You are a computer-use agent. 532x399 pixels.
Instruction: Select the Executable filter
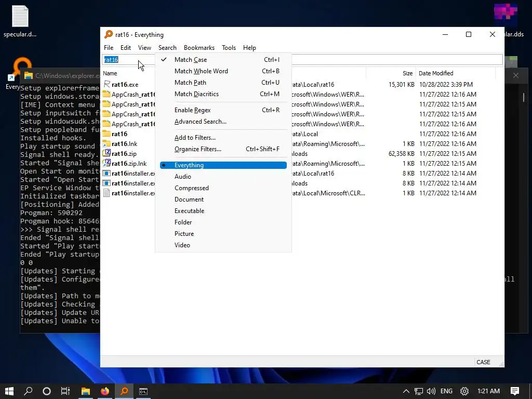(223, 211)
